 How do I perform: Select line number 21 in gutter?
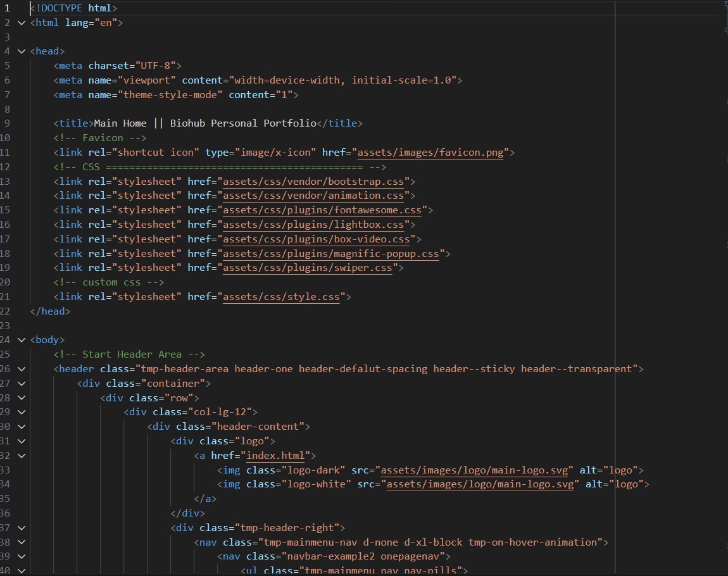coord(6,297)
